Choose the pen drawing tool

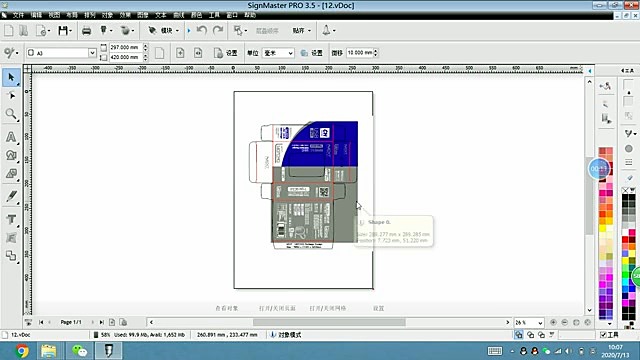point(11,196)
